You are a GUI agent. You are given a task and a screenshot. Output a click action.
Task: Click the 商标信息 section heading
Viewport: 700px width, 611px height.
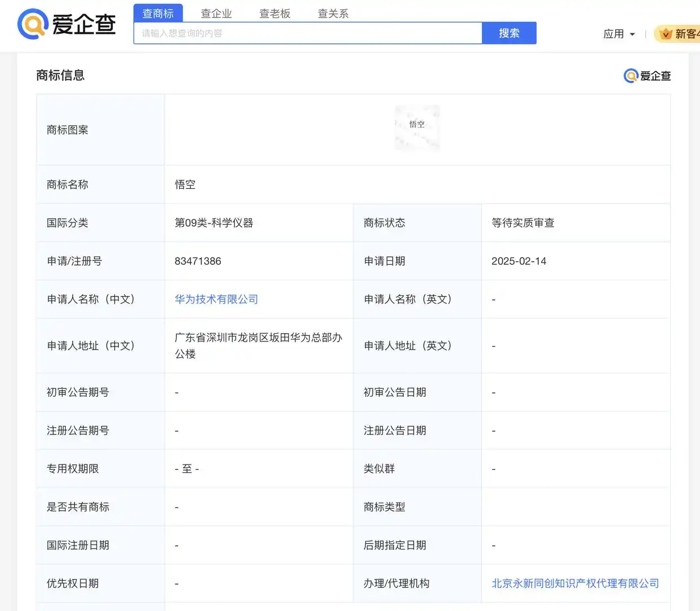60,75
